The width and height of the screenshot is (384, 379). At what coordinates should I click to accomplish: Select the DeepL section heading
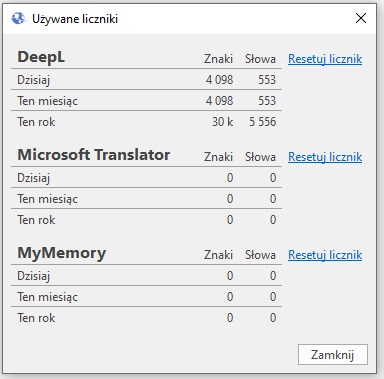(41, 57)
